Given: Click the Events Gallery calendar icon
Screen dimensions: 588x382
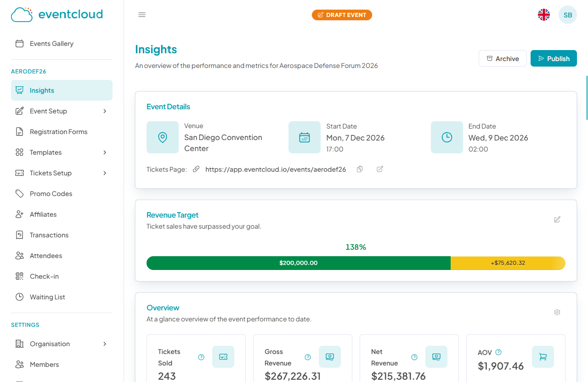Looking at the screenshot, I should [x=19, y=44].
